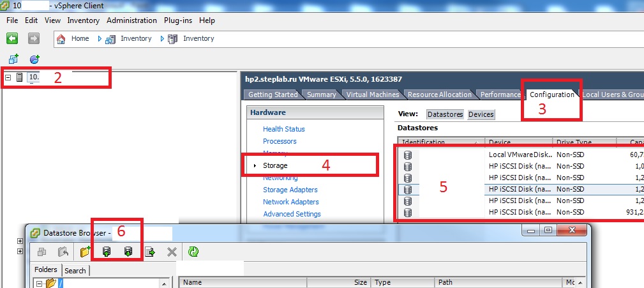Switch to the Performance tab
Viewport: 644px width, 288px height.
tap(500, 95)
